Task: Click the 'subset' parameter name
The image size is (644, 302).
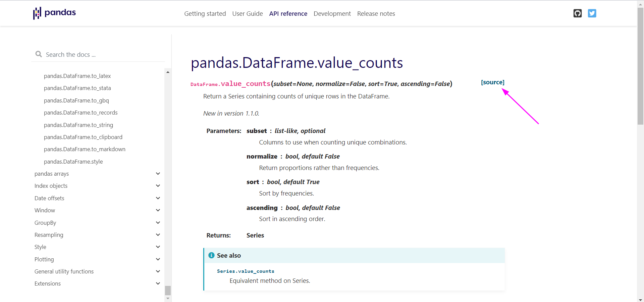Action: 257,131
